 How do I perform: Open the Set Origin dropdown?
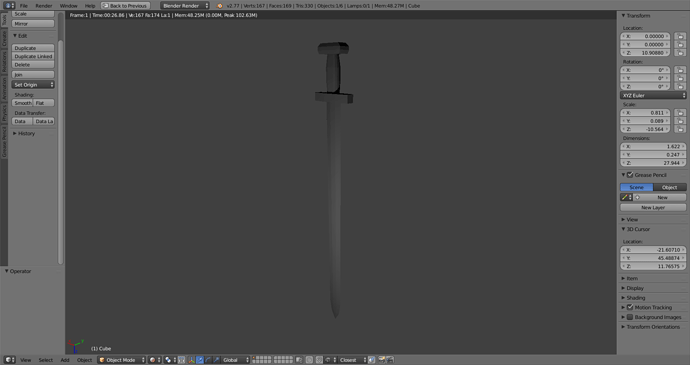coord(33,85)
